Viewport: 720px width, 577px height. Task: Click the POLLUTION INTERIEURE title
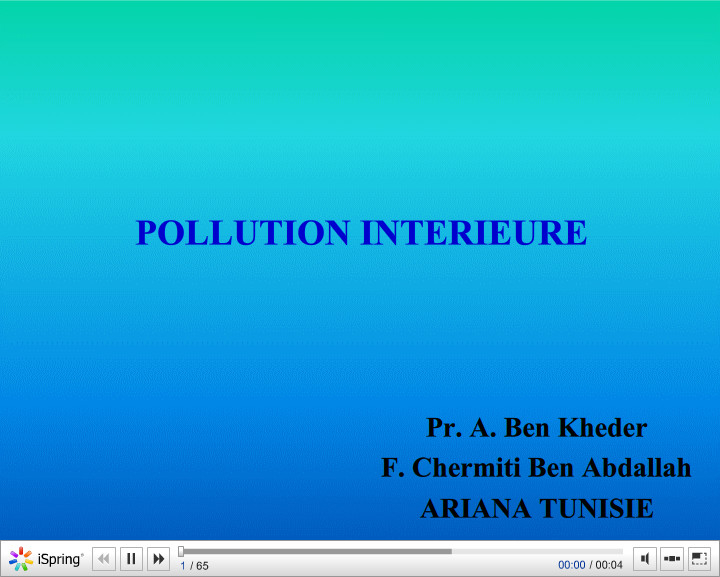pos(361,232)
